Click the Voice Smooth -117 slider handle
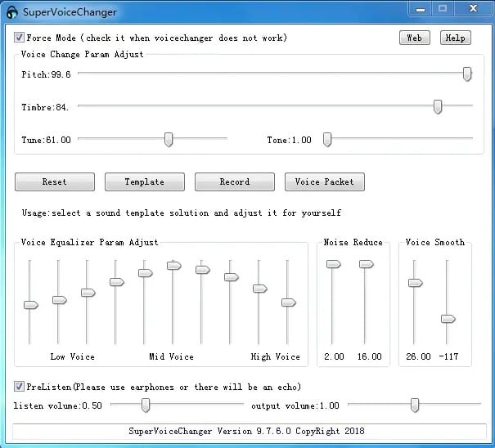495x448 pixels. (x=448, y=319)
